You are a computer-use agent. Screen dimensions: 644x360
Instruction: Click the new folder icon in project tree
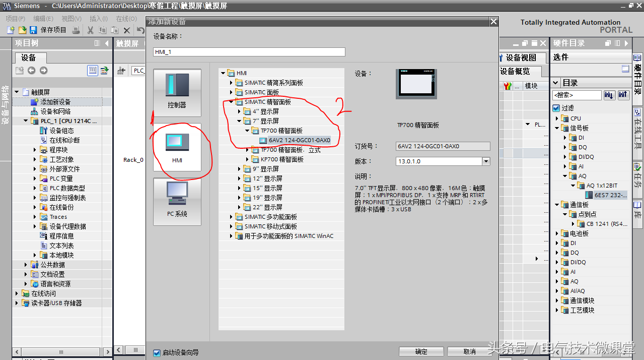pos(20,71)
